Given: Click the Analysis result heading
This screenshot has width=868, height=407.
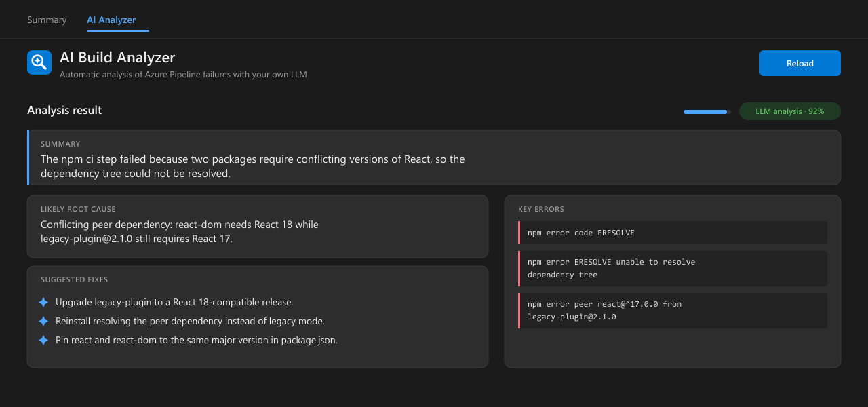Looking at the screenshot, I should 64,110.
